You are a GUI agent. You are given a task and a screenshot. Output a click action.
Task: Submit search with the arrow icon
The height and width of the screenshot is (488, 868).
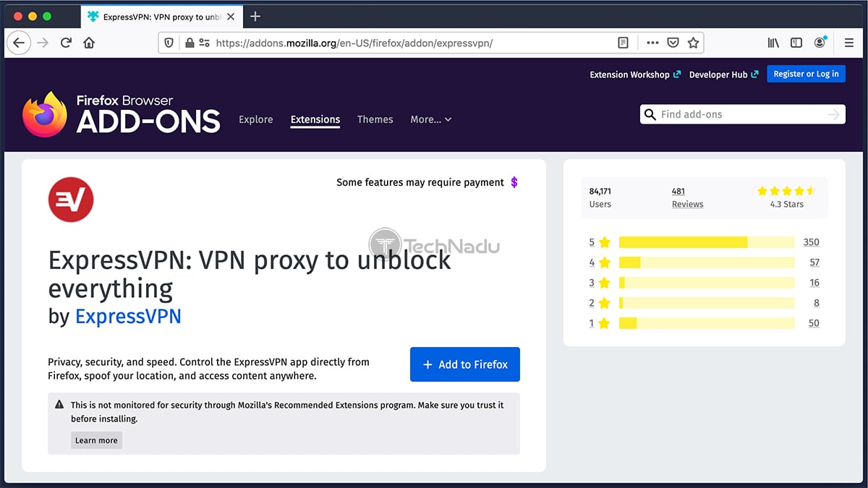[x=834, y=114]
